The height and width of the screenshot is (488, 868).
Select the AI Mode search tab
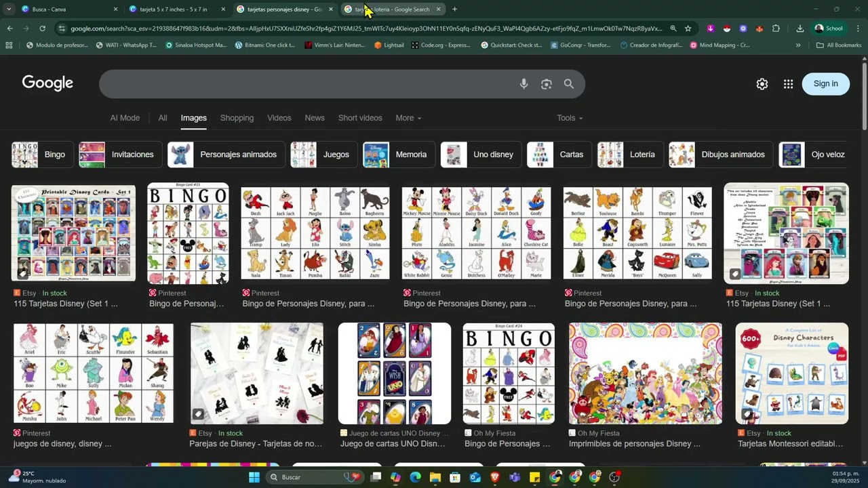click(125, 118)
